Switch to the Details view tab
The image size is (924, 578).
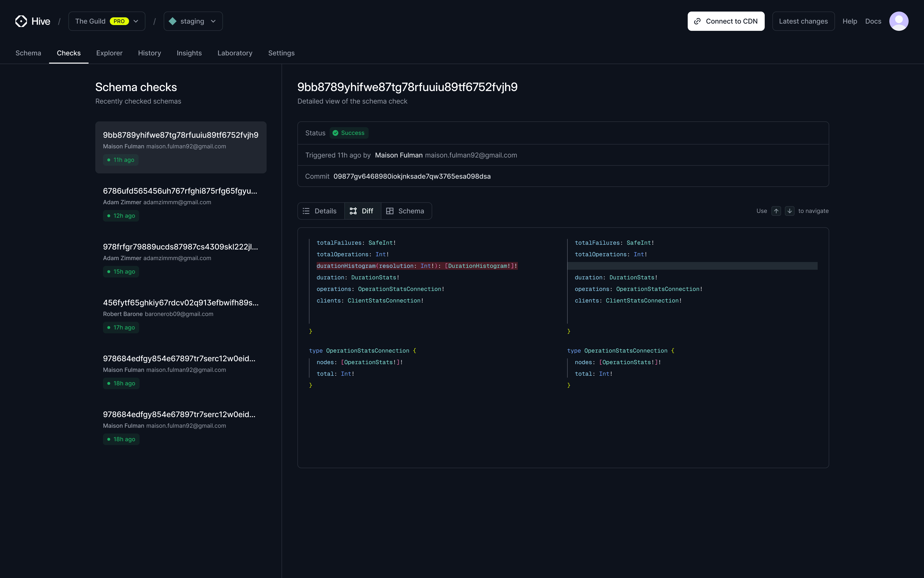(321, 211)
